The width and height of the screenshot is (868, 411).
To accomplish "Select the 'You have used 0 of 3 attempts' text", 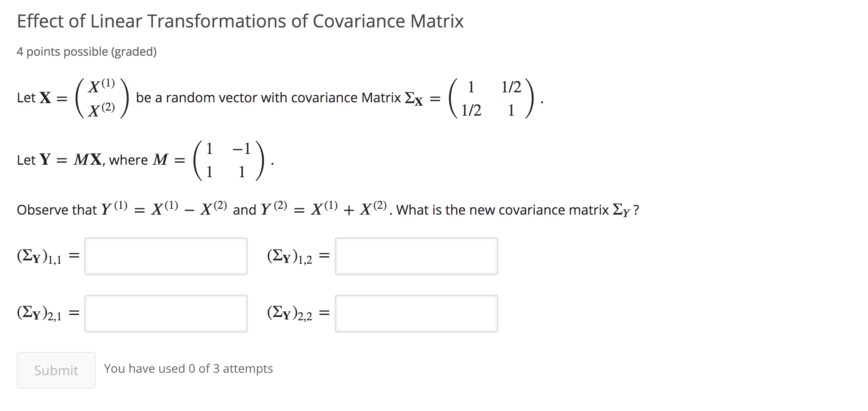I will [x=188, y=369].
